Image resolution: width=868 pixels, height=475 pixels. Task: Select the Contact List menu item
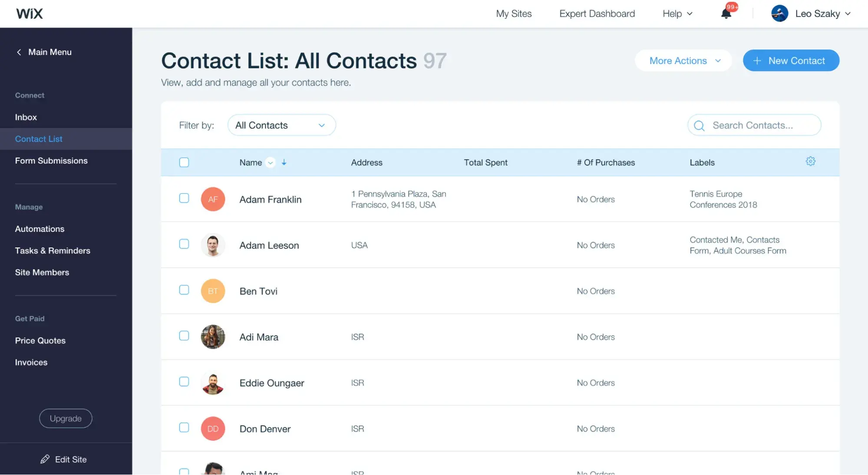click(x=39, y=139)
